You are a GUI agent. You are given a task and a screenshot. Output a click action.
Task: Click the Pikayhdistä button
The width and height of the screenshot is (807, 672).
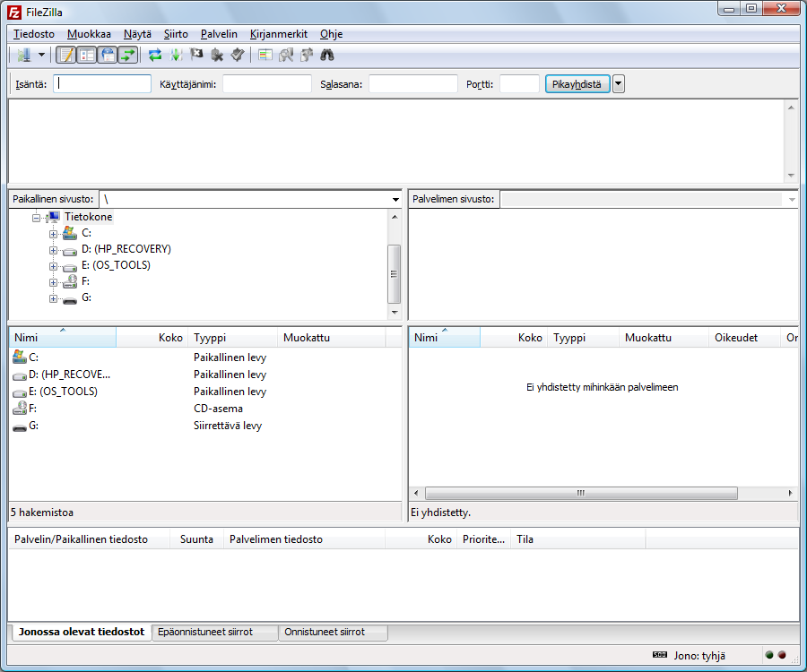click(577, 84)
